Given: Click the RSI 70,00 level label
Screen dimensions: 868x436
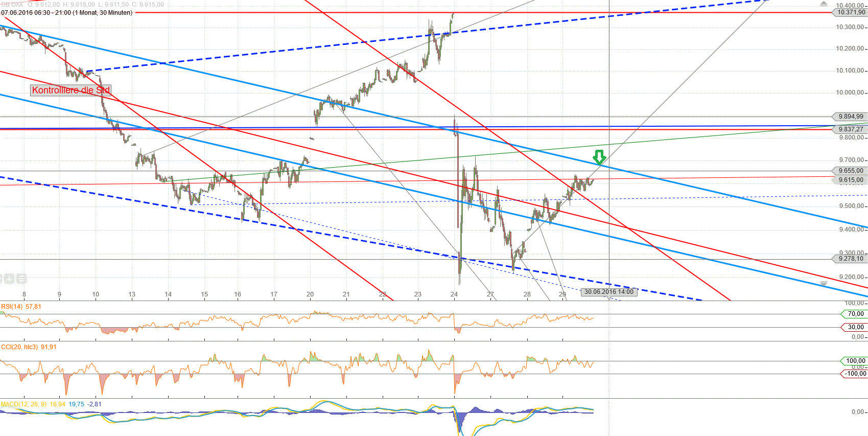Looking at the screenshot, I should pyautogui.click(x=854, y=314).
